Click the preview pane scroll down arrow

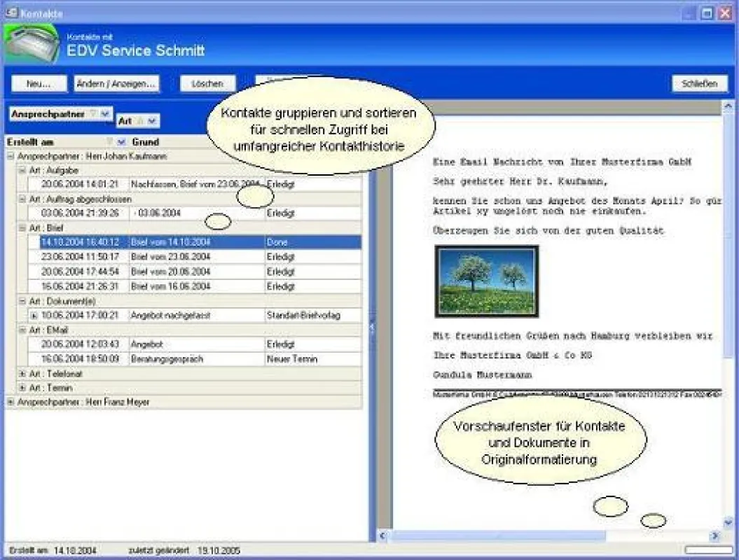728,522
